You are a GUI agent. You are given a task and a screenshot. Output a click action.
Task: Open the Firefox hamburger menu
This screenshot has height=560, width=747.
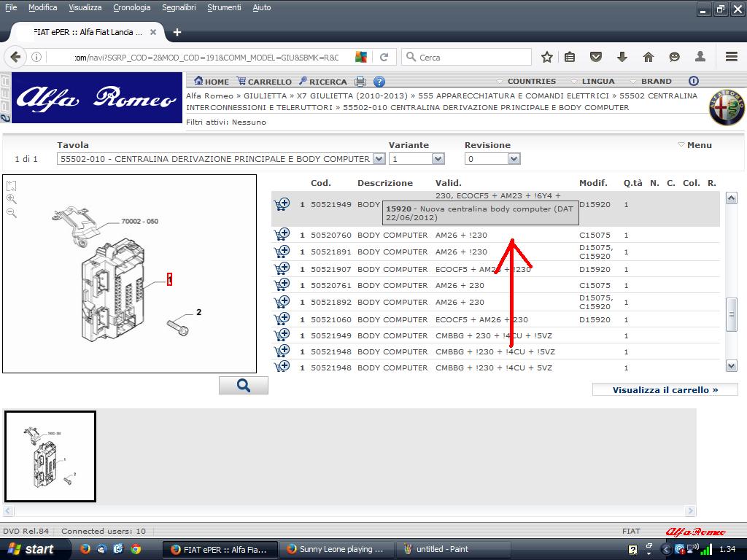click(732, 57)
